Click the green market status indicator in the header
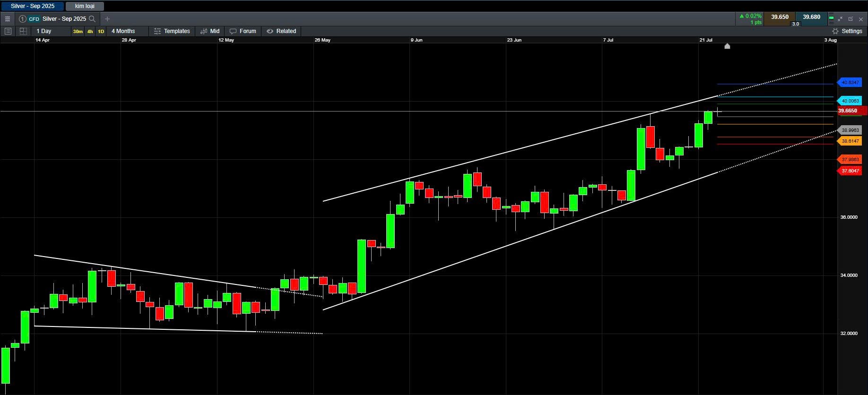This screenshot has width=868, height=395. click(x=832, y=19)
